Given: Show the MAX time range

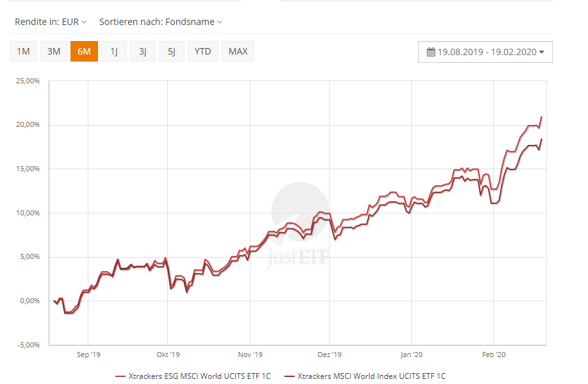Looking at the screenshot, I should click(x=238, y=51).
